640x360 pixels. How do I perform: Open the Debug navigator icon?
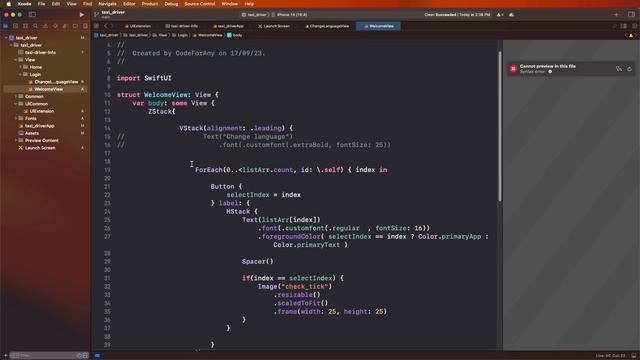click(65, 26)
